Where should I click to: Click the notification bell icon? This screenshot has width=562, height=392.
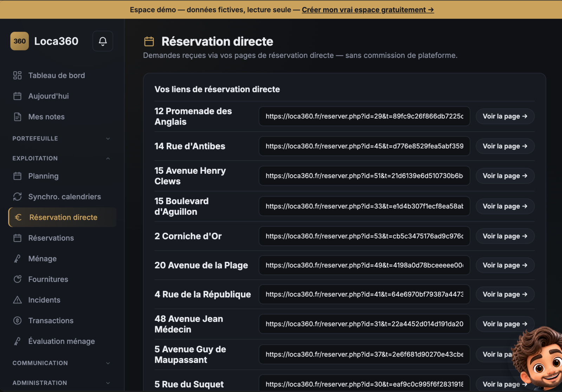point(103,41)
